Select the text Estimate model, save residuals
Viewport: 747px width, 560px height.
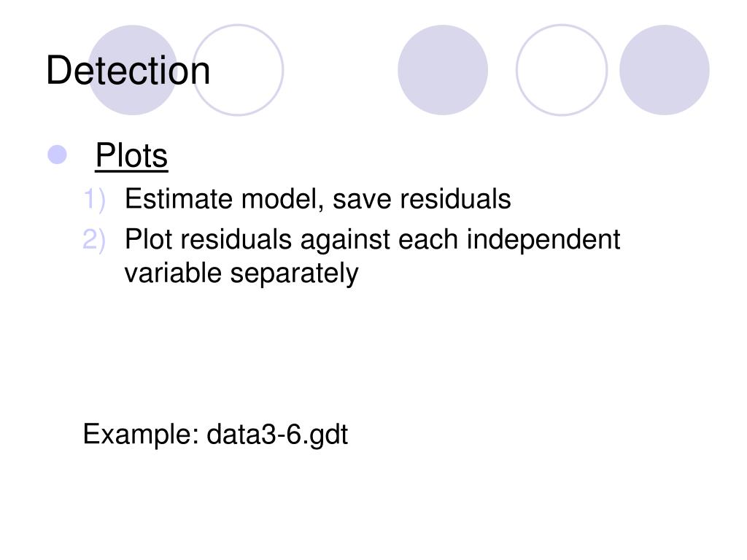318,198
